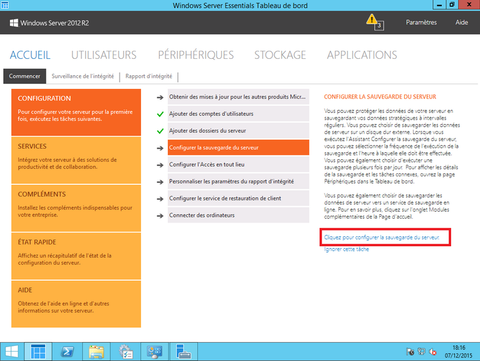This screenshot has height=361, width=480.
Task: Open the Dashboard taskbar icon
Action: click(38, 351)
